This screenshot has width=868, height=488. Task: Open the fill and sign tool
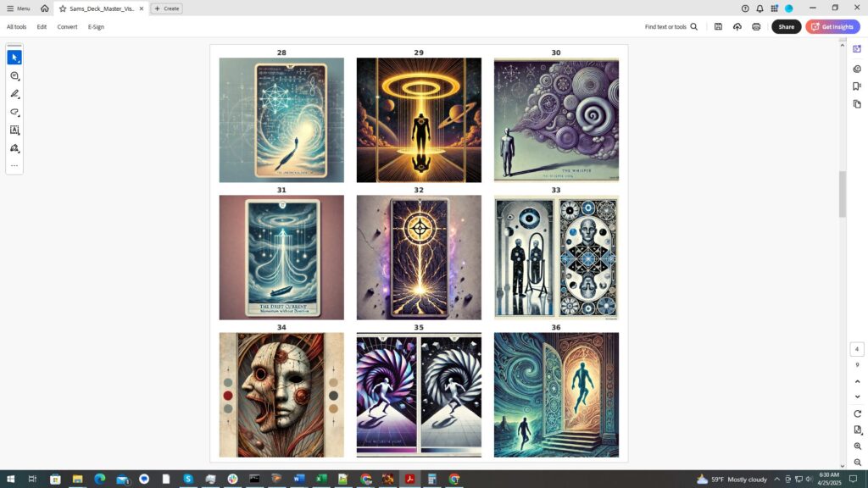[x=14, y=148]
